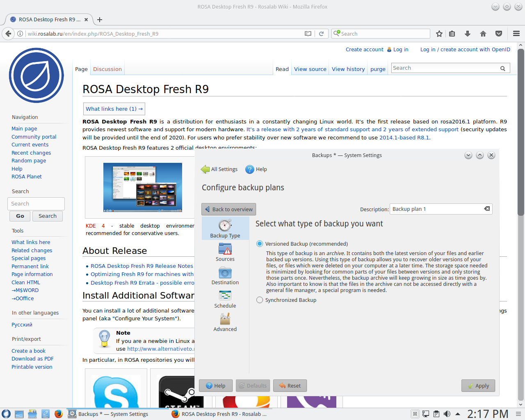Viewport: 525px width, 420px height.
Task: Toggle reader view in address bar
Action: click(308, 34)
